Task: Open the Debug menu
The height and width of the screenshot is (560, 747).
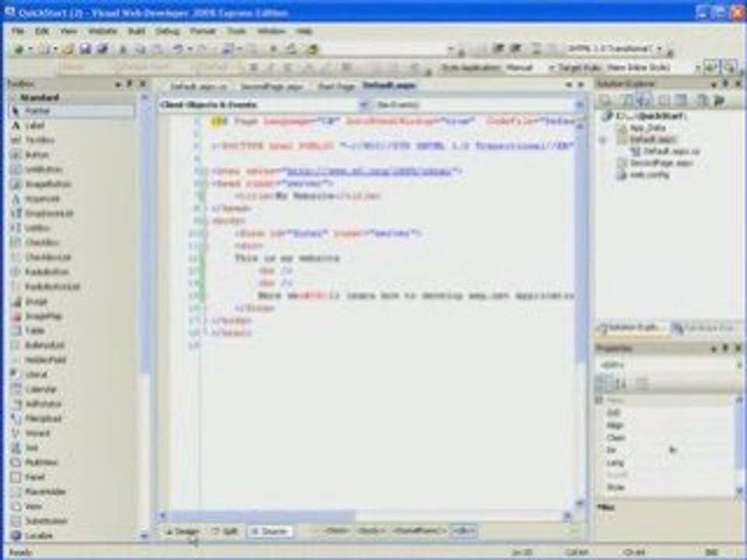Action: tap(167, 31)
